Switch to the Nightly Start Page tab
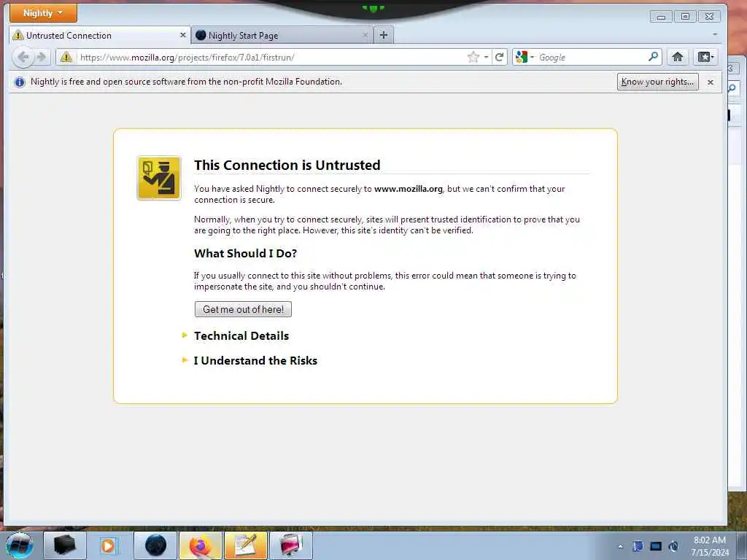The width and height of the screenshot is (747, 560). click(x=282, y=35)
